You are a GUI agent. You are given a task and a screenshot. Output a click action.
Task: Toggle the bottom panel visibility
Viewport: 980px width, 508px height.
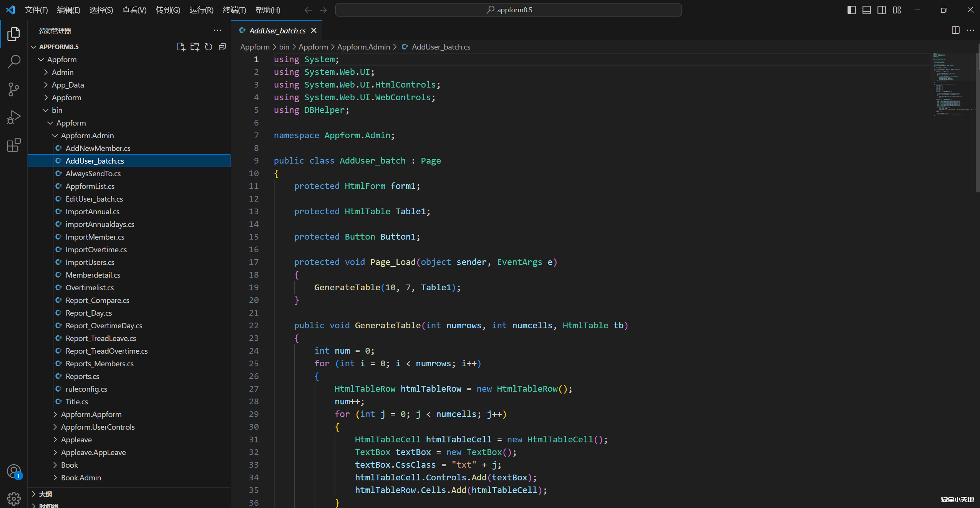pos(866,10)
